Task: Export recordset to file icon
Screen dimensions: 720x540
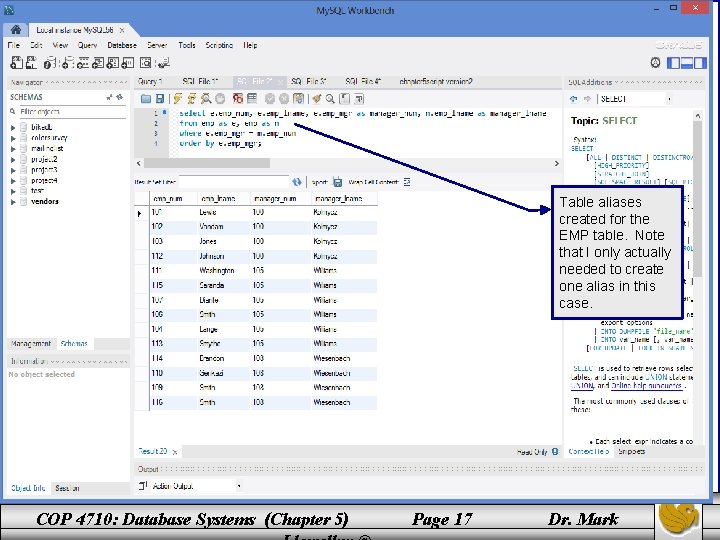Action: (338, 182)
